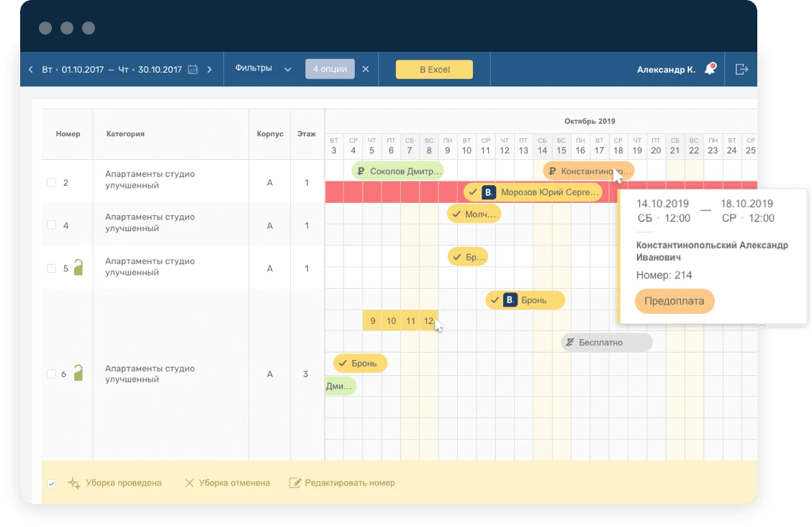Open the Александр К. user name
Image resolution: width=812 pixels, height=527 pixels.
click(x=666, y=69)
